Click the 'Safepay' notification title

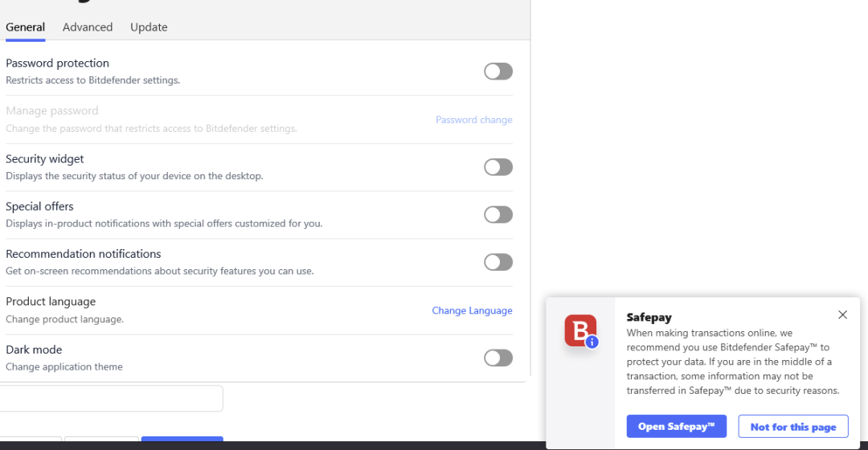click(x=649, y=317)
